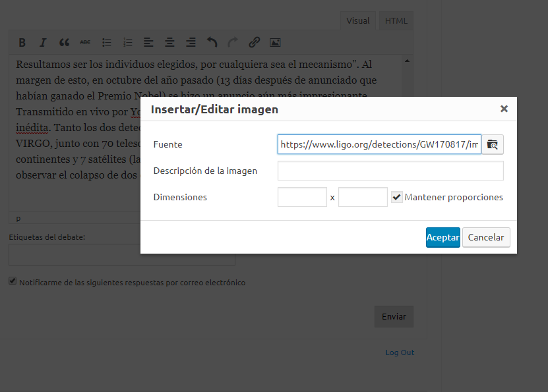Apply strikethrough formatting
548x392 pixels.
[85, 43]
